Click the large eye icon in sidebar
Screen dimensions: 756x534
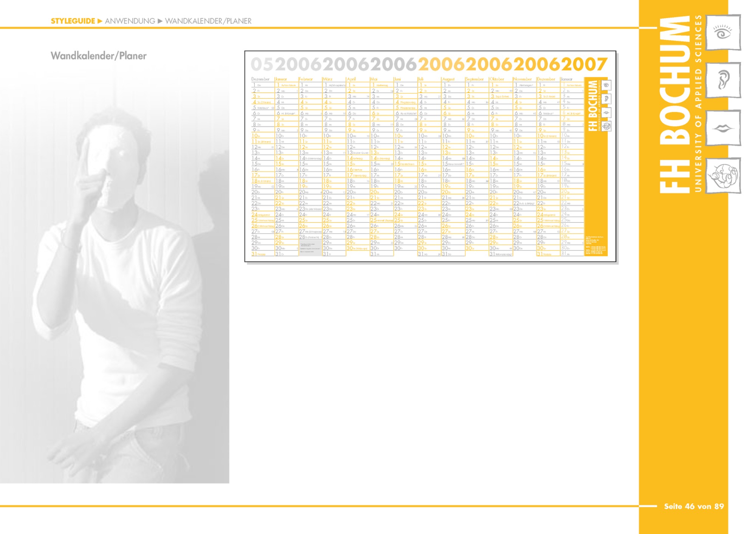click(x=723, y=33)
